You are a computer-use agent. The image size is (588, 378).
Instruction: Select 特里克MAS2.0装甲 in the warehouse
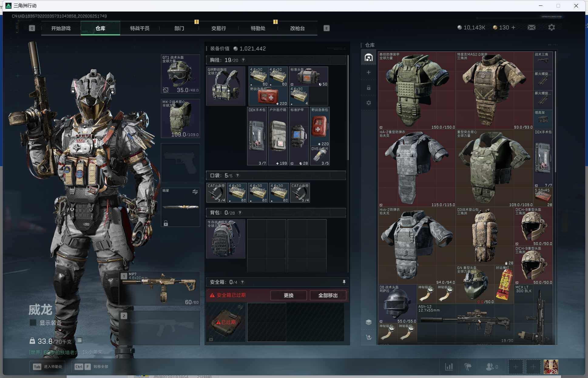click(495, 91)
